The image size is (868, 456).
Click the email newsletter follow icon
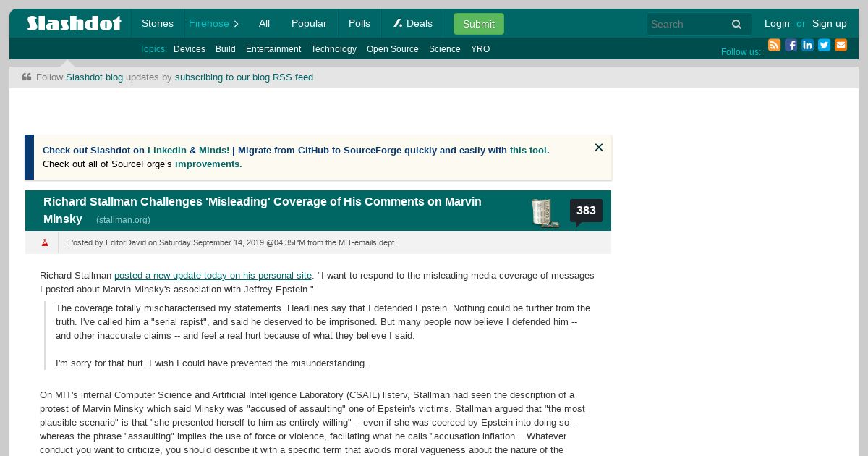[841, 45]
